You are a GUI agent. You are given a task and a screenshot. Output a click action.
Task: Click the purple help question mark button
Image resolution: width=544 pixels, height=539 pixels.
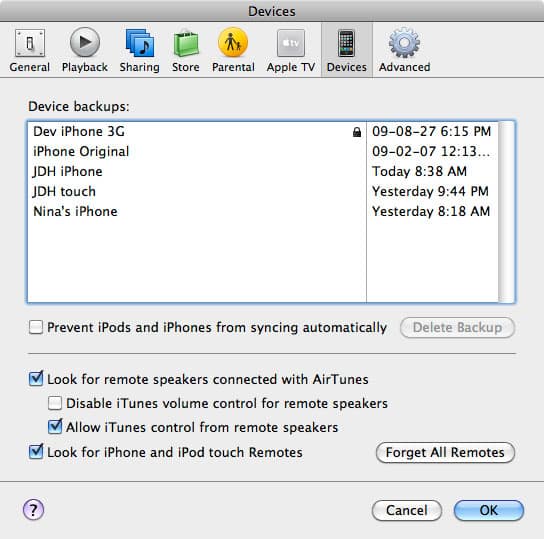point(33,510)
